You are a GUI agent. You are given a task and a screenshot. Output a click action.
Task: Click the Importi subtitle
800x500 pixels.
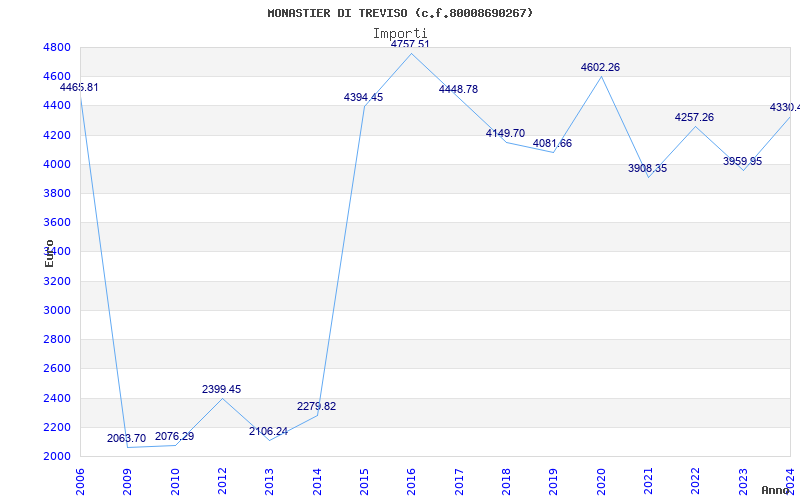click(x=399, y=33)
